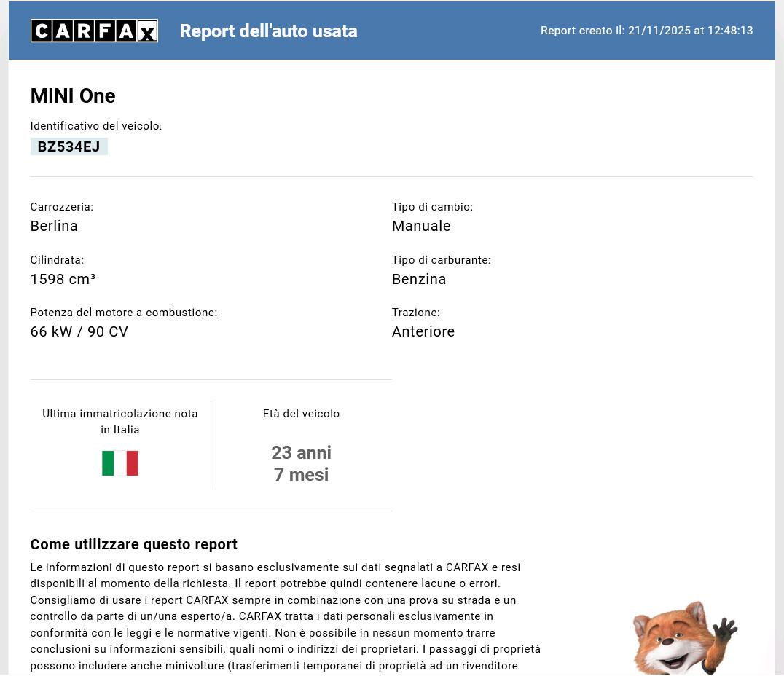Click the waving fox mascot image
The image size is (784, 676).
683,637
